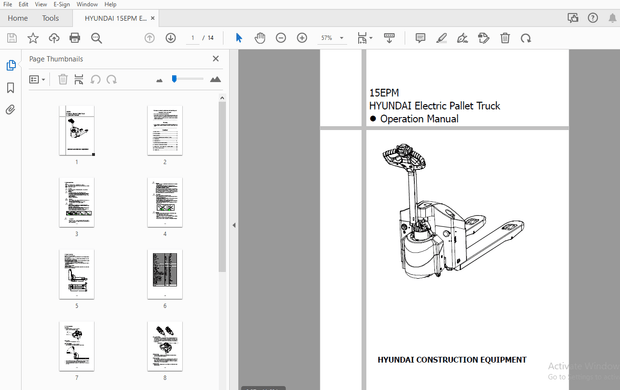Open the Attachments paperclip icon
The width and height of the screenshot is (620, 390).
[x=11, y=110]
